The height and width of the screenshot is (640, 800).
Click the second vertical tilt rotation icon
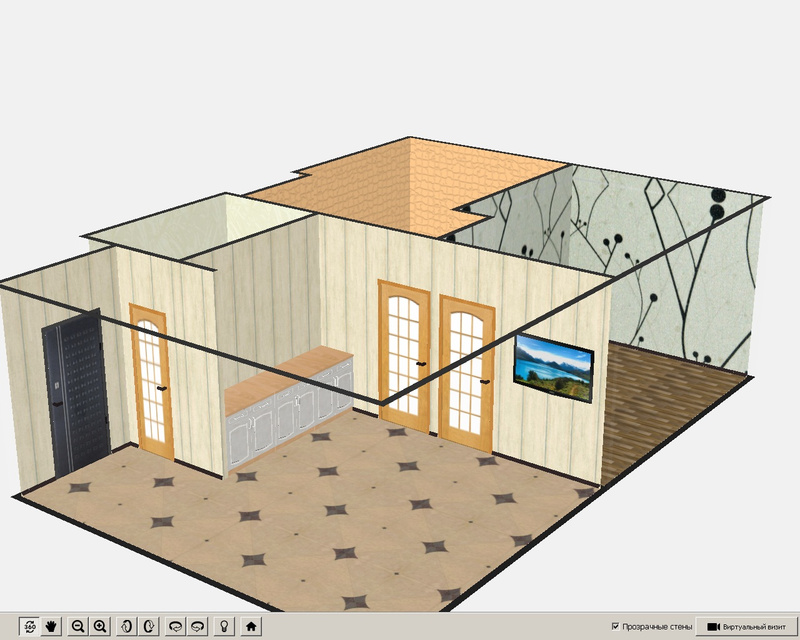149,626
